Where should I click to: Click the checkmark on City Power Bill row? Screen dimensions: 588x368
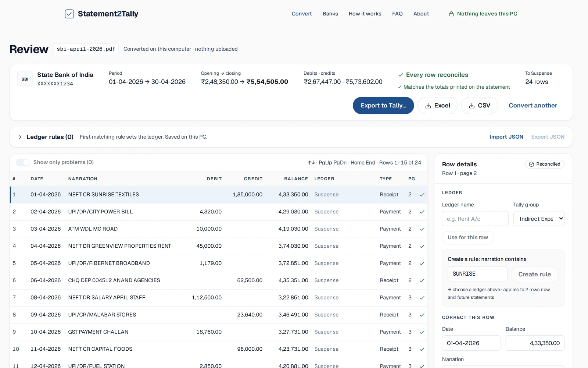click(422, 212)
